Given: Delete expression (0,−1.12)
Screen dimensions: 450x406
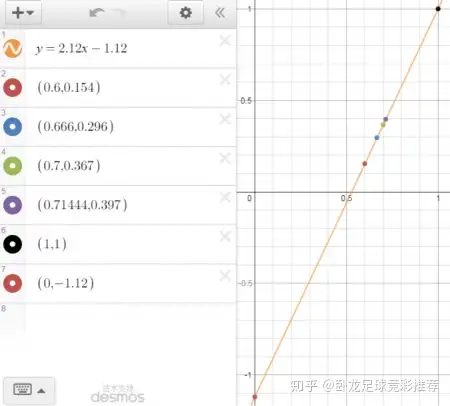Looking at the screenshot, I should (225, 276).
